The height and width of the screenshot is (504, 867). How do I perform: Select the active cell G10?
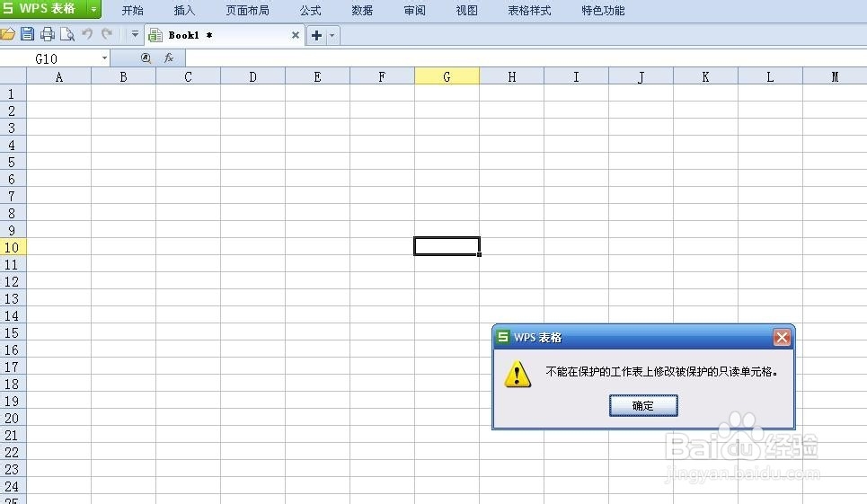coord(447,246)
